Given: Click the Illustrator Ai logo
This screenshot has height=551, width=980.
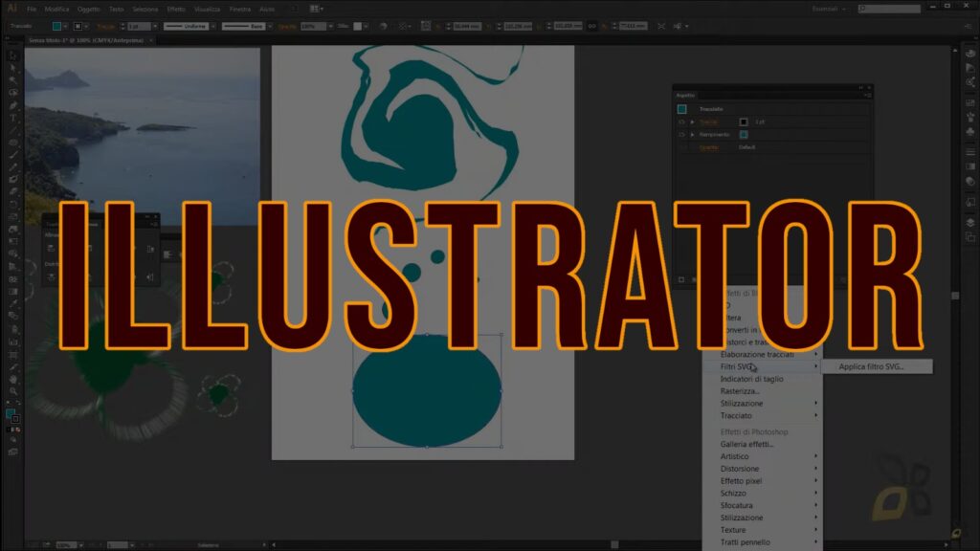Looking at the screenshot, I should [11, 9].
